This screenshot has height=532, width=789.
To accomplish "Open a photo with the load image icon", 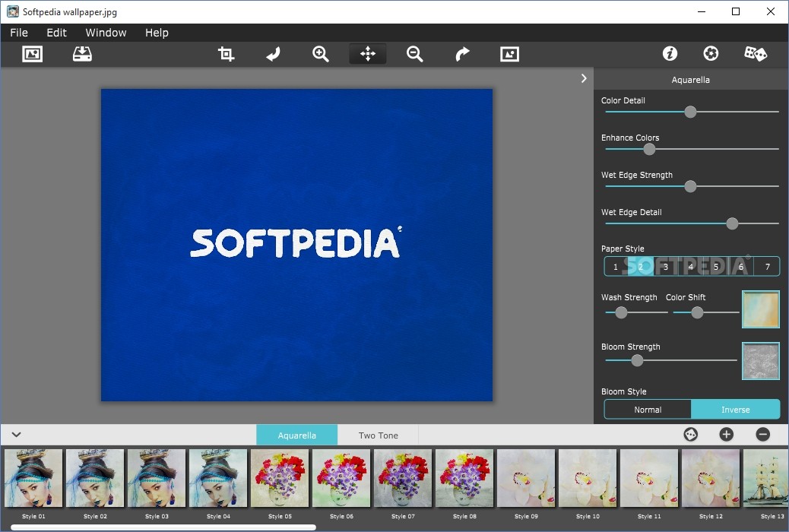I will point(32,54).
